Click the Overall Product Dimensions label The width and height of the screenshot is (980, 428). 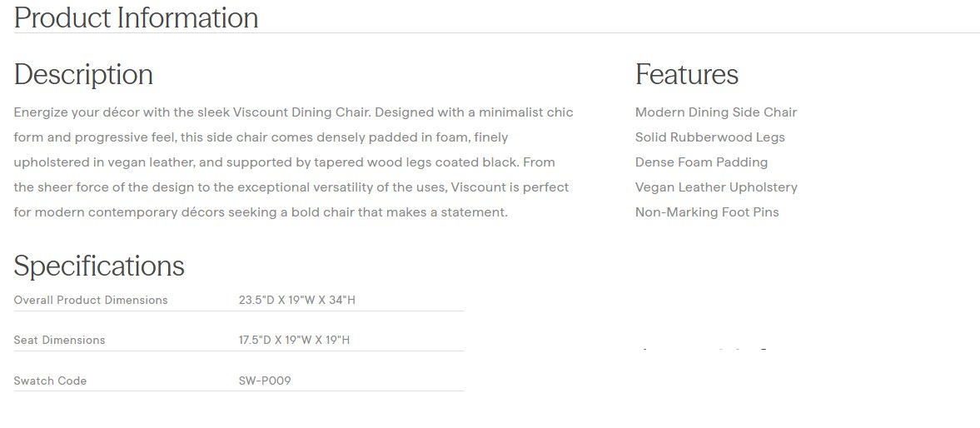[91, 300]
